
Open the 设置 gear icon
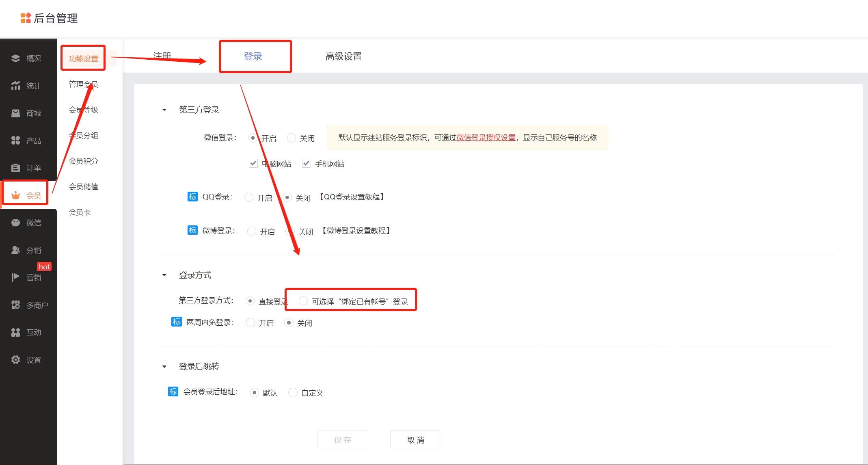(15, 360)
